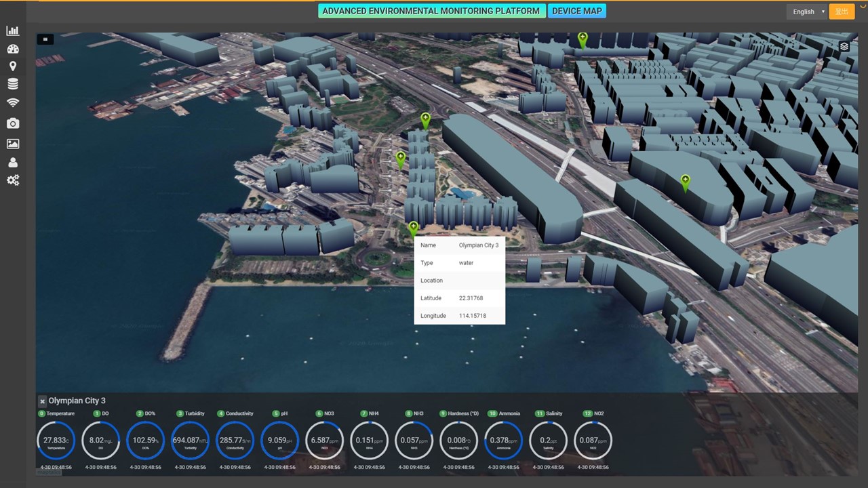
Task: Click the wireless devices icon in sidebar
Action: pos(13,102)
